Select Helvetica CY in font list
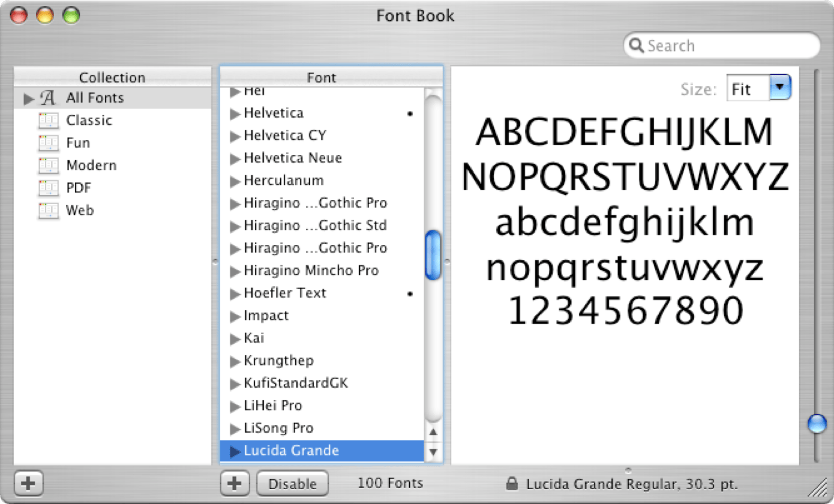The width and height of the screenshot is (834, 504). [x=322, y=136]
